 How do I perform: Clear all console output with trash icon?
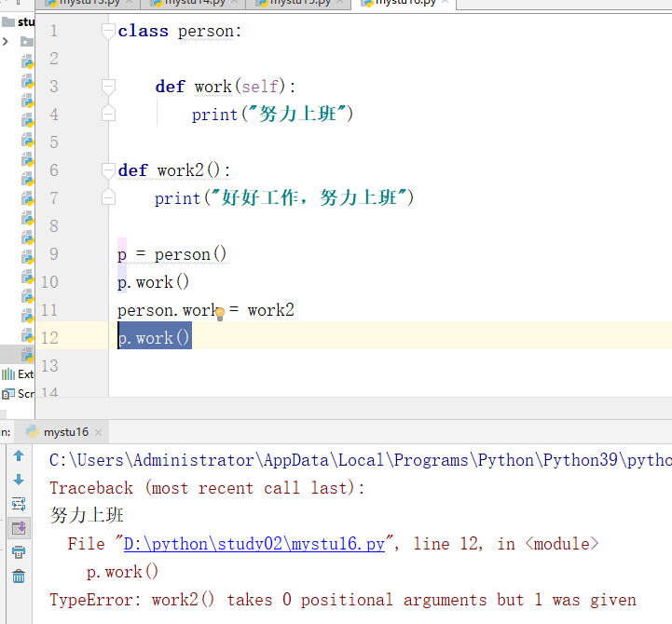19,577
